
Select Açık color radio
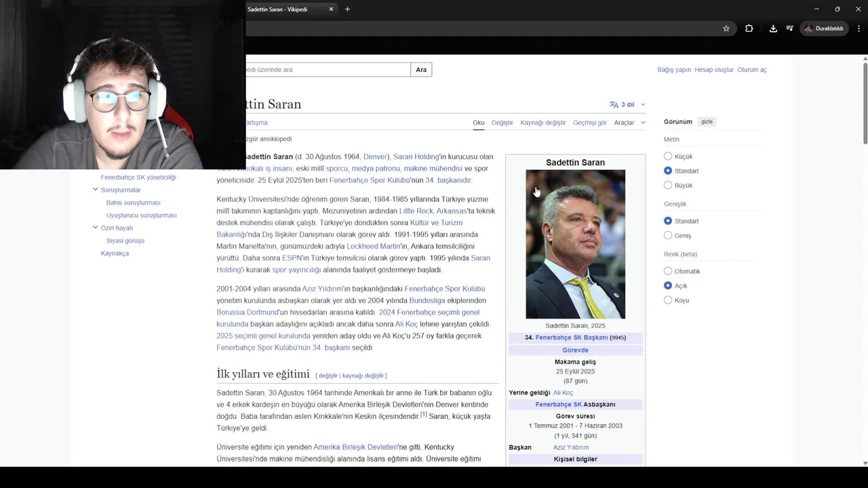click(x=668, y=285)
